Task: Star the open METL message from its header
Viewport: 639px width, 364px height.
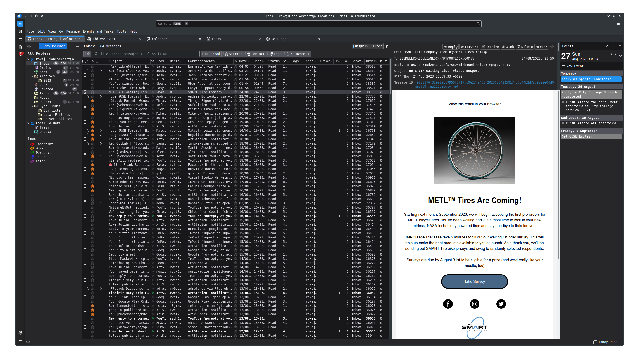Action: pyautogui.click(x=552, y=47)
